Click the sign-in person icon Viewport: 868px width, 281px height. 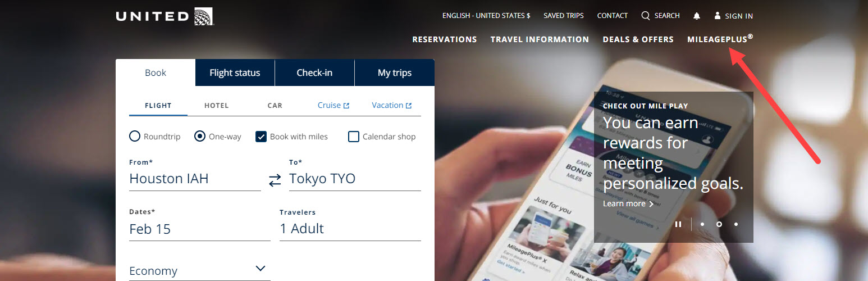coord(718,16)
